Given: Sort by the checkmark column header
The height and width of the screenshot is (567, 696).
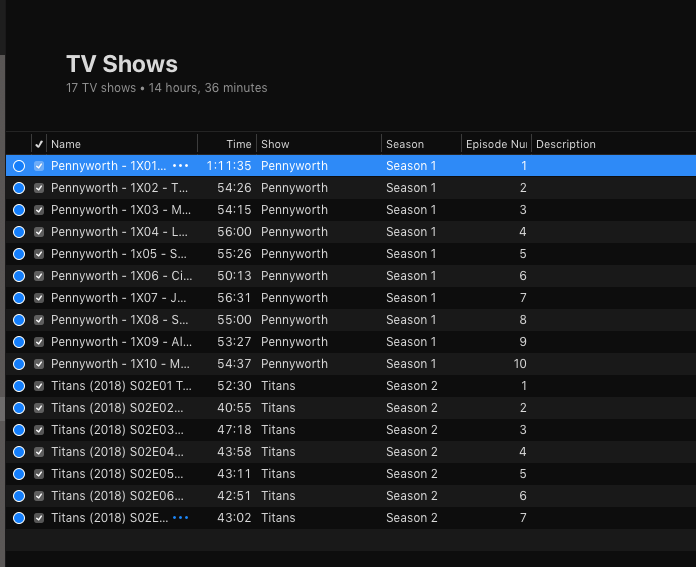Looking at the screenshot, I should point(39,144).
